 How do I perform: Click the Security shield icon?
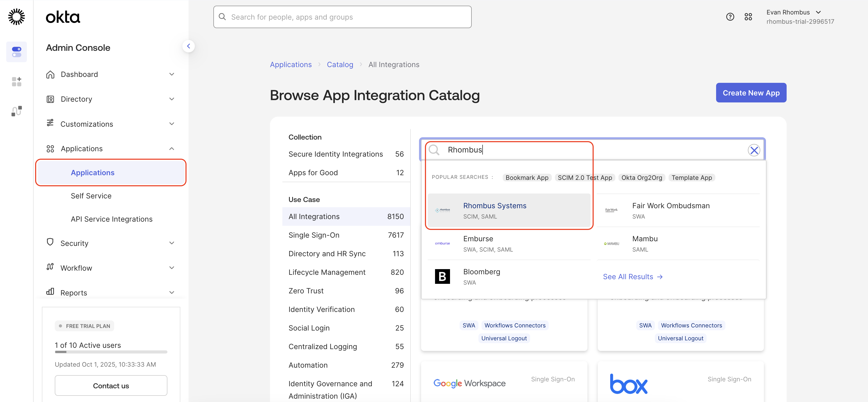tap(50, 242)
